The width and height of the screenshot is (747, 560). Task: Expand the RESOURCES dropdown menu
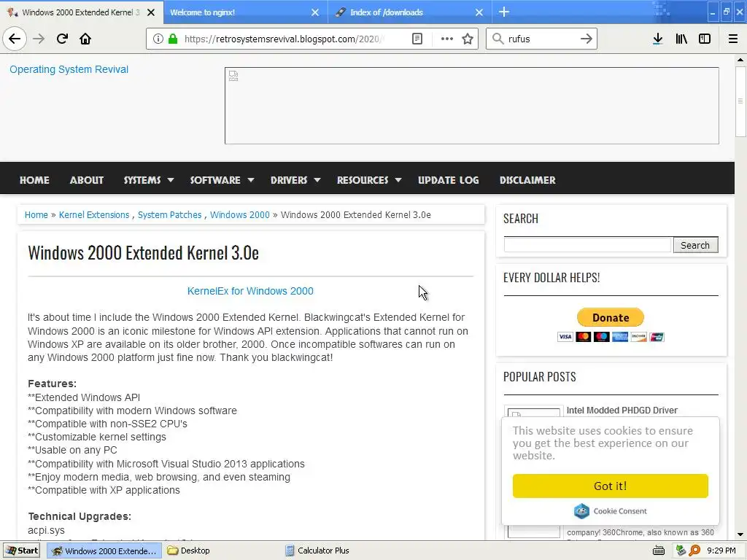(x=369, y=180)
